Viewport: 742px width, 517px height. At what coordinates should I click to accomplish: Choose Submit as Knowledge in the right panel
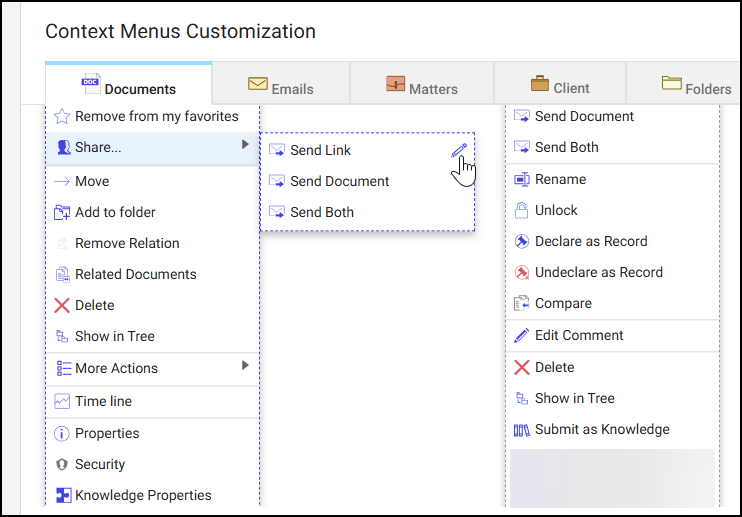[x=612, y=429]
